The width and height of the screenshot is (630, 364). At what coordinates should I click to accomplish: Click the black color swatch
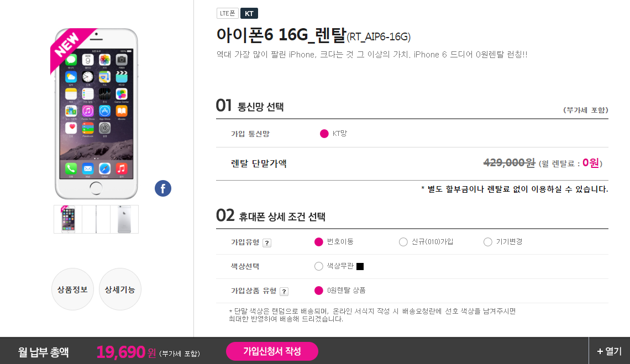360,267
